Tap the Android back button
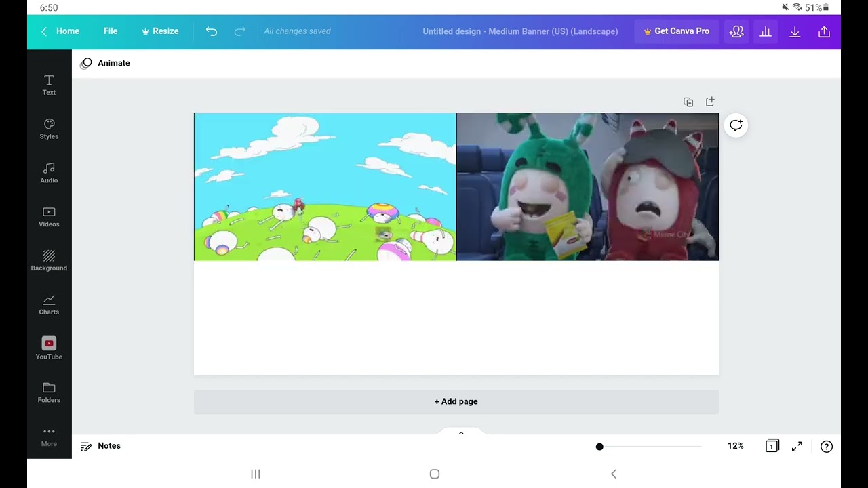 tap(614, 474)
